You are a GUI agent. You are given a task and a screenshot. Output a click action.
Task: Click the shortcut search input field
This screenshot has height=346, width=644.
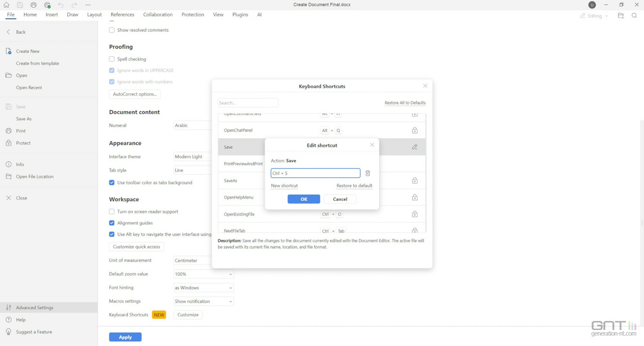[248, 103]
